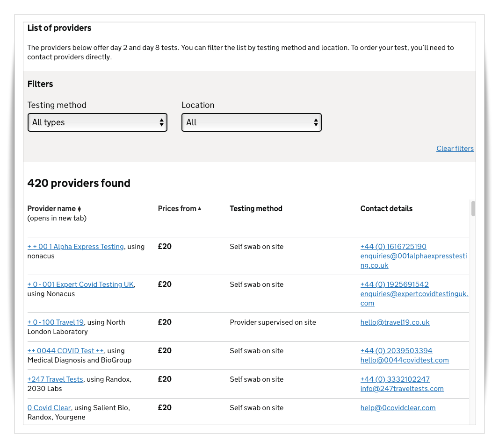The width and height of the screenshot is (499, 448).
Task: Click 'Self swab on site' in Alpha Express row
Action: (x=256, y=247)
